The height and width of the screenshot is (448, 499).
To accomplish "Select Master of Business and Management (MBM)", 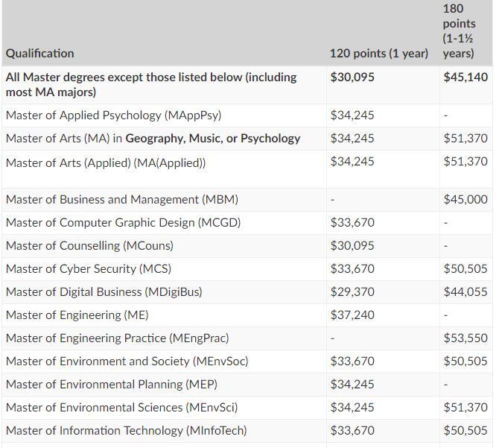I will pyautogui.click(x=122, y=199).
